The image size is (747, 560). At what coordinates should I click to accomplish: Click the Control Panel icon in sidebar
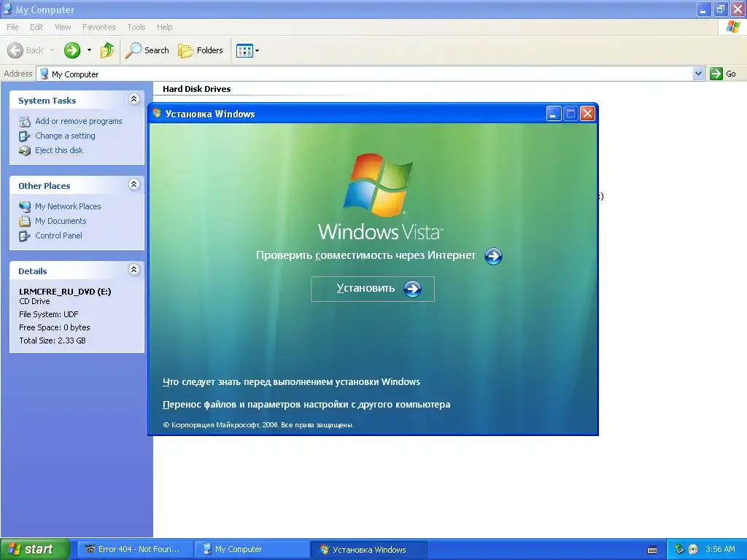coord(25,236)
